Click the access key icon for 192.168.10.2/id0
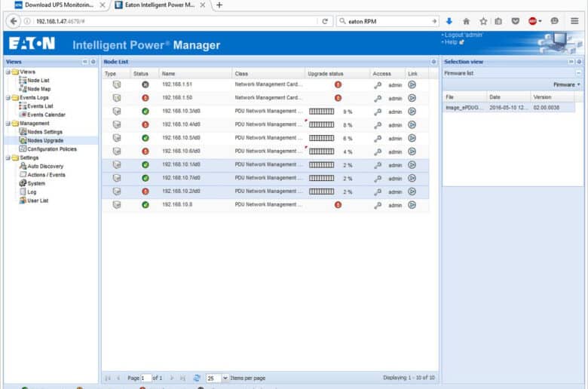 pyautogui.click(x=378, y=192)
